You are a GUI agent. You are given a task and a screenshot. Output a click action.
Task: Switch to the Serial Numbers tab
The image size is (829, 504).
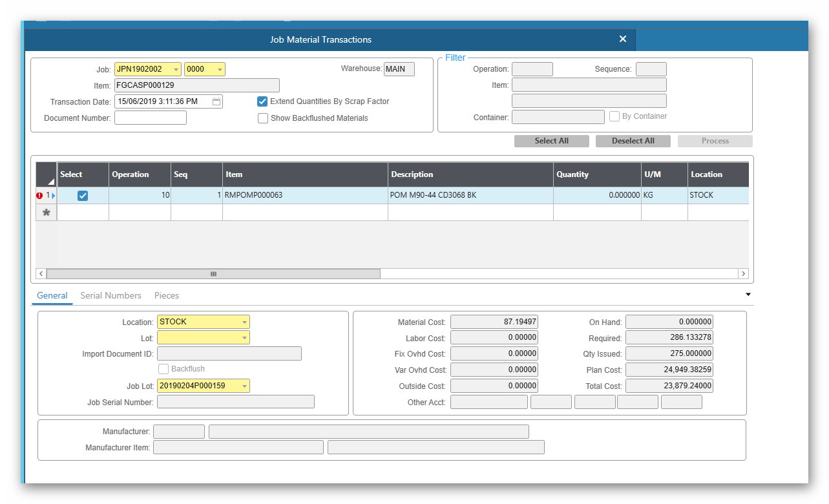(110, 295)
